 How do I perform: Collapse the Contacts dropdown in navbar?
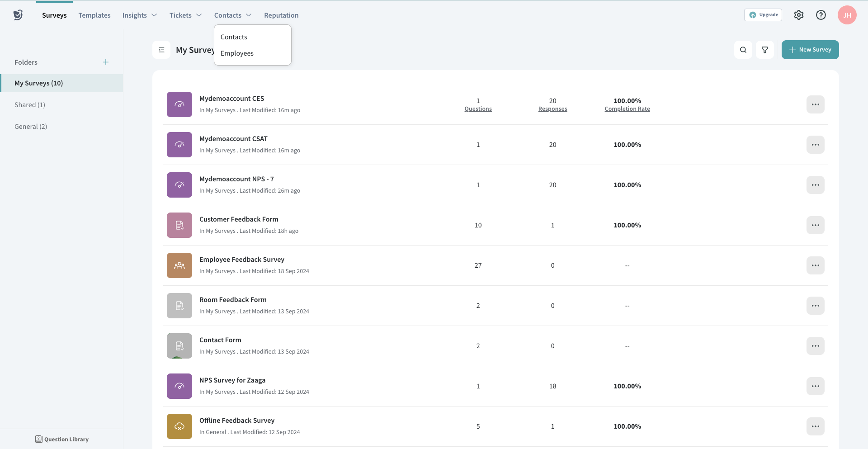pos(232,15)
